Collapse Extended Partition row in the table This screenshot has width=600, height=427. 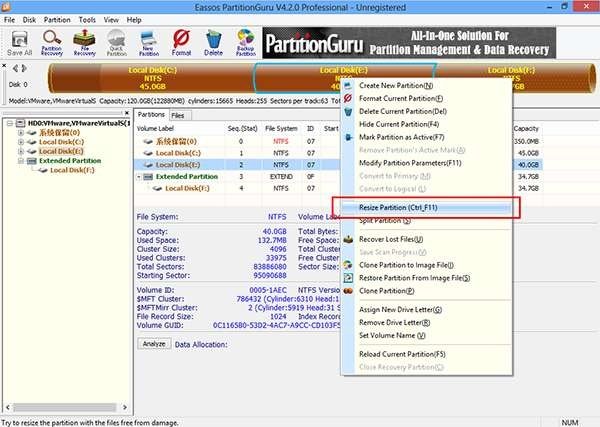pos(139,177)
